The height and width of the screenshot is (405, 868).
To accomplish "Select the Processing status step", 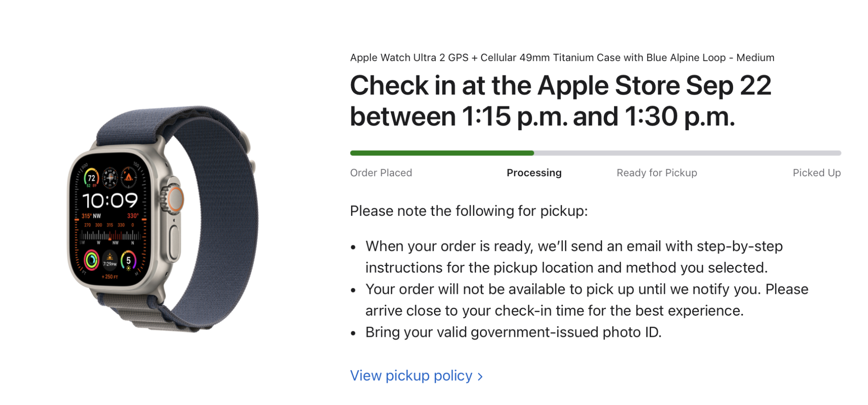I will click(534, 173).
